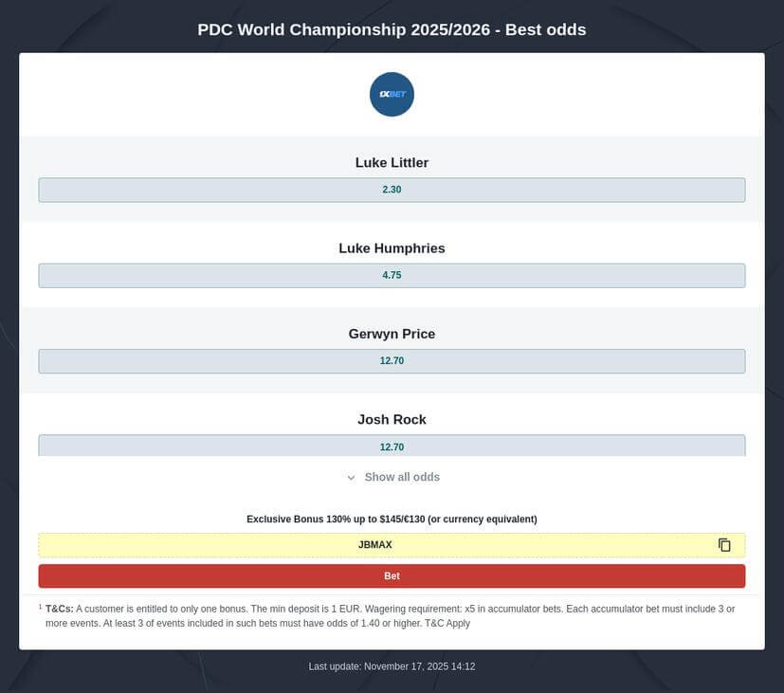Click the 1xBet bookmaker logo
This screenshot has width=784, height=693.
point(392,94)
